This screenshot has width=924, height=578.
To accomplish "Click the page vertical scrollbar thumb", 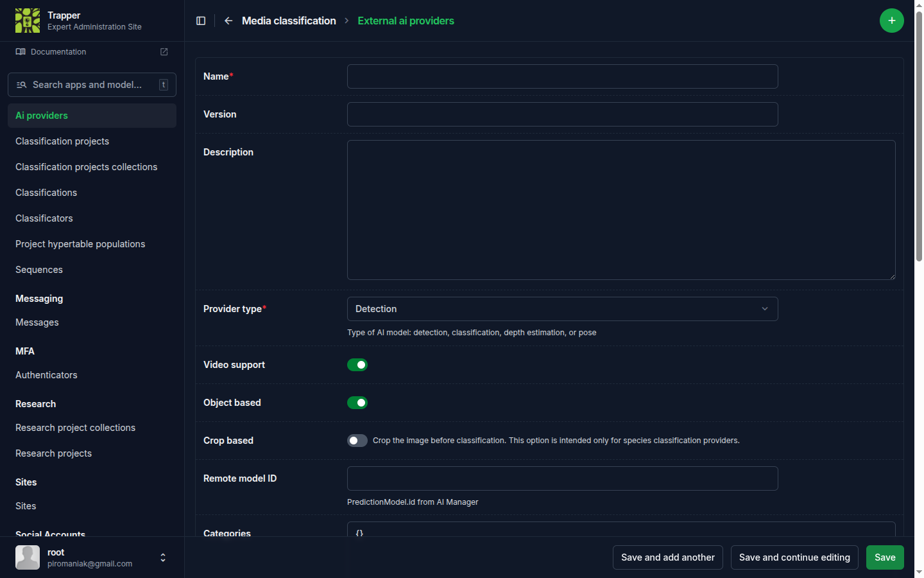I will click(919, 136).
